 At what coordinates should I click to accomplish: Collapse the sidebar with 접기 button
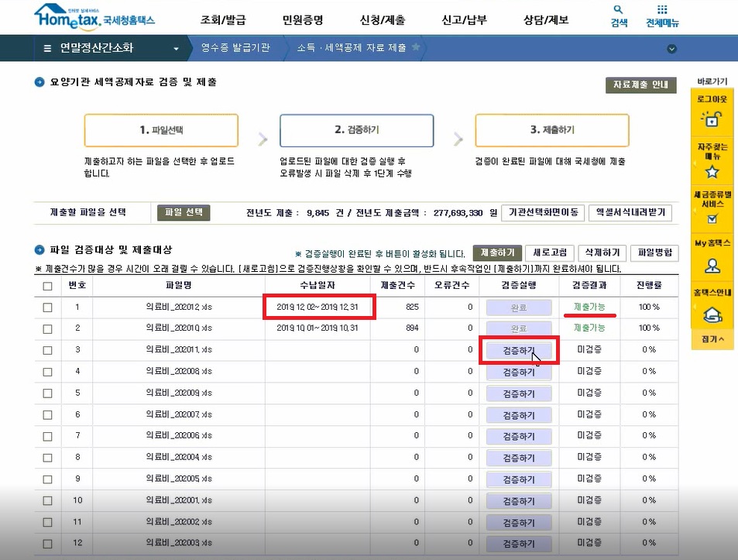(712, 339)
